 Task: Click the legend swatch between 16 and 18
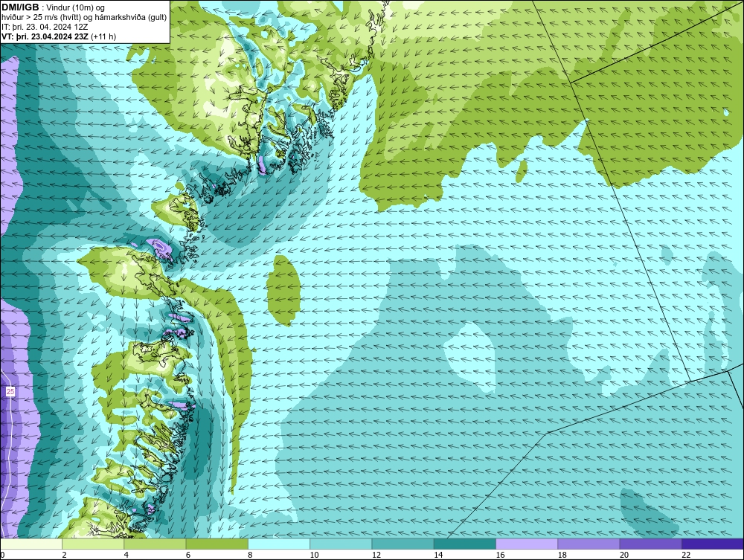527,544
